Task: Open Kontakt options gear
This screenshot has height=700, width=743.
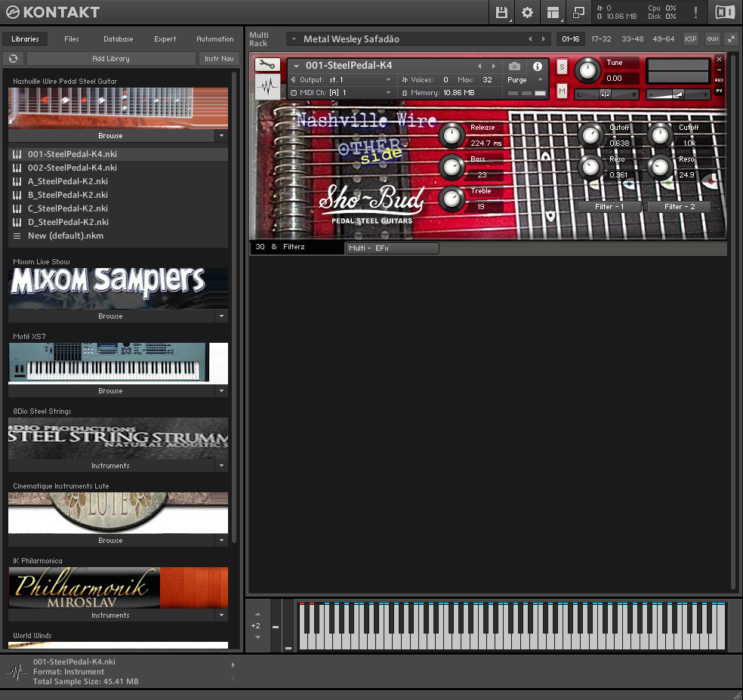Action: pos(527,12)
